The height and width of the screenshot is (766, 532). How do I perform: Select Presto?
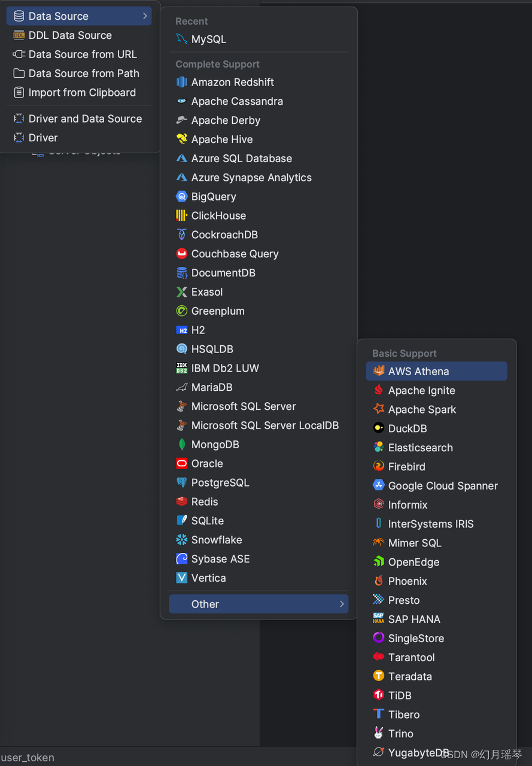point(436,600)
